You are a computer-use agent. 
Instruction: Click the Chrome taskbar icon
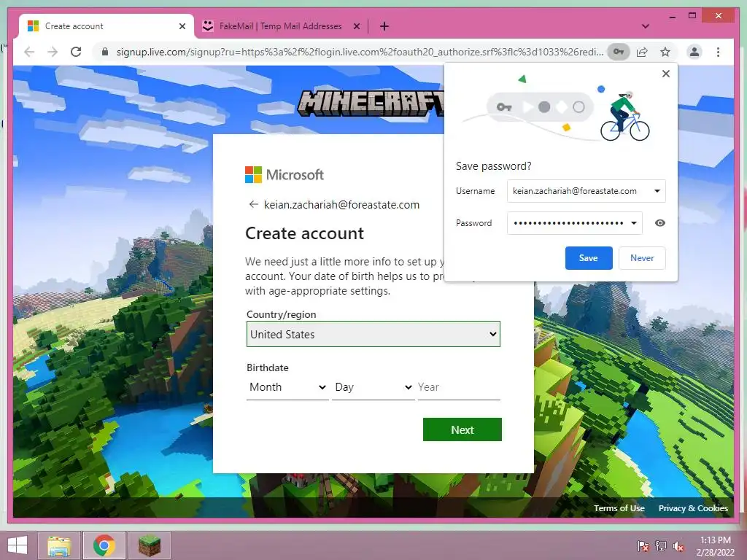coord(104,545)
